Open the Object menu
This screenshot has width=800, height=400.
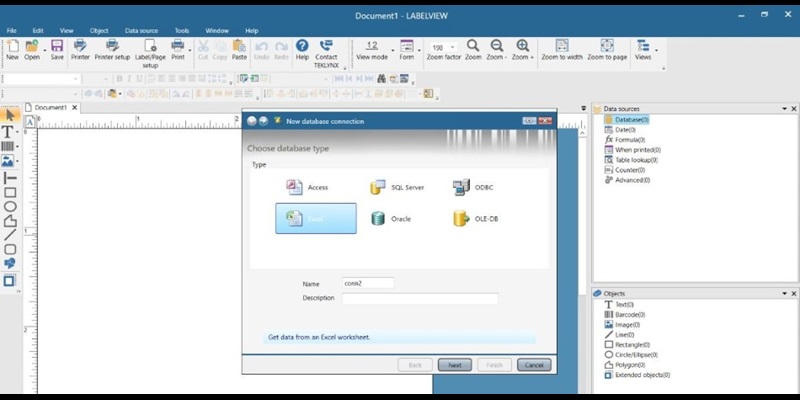click(x=99, y=31)
